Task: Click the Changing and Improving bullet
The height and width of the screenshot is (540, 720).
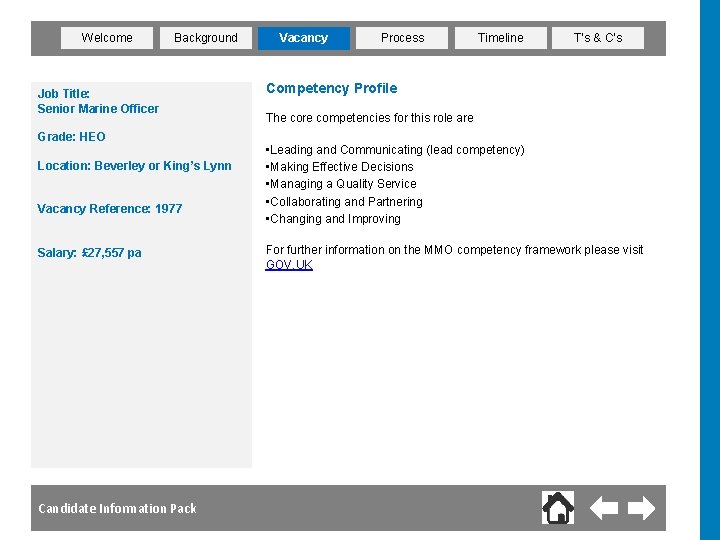Action: click(x=333, y=219)
